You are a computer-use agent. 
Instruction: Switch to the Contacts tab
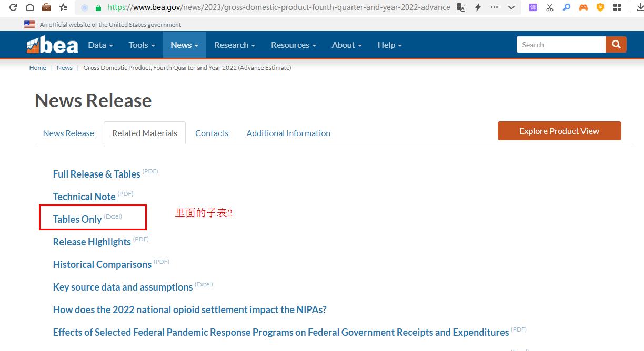click(x=212, y=133)
